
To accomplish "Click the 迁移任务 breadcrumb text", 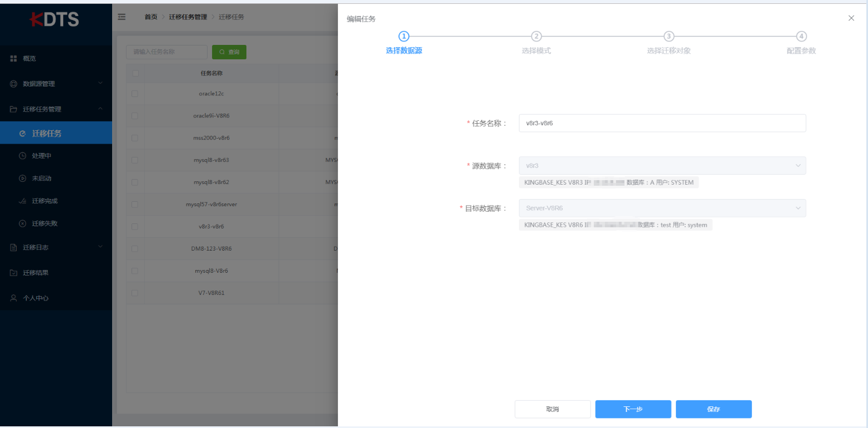I will pyautogui.click(x=231, y=17).
